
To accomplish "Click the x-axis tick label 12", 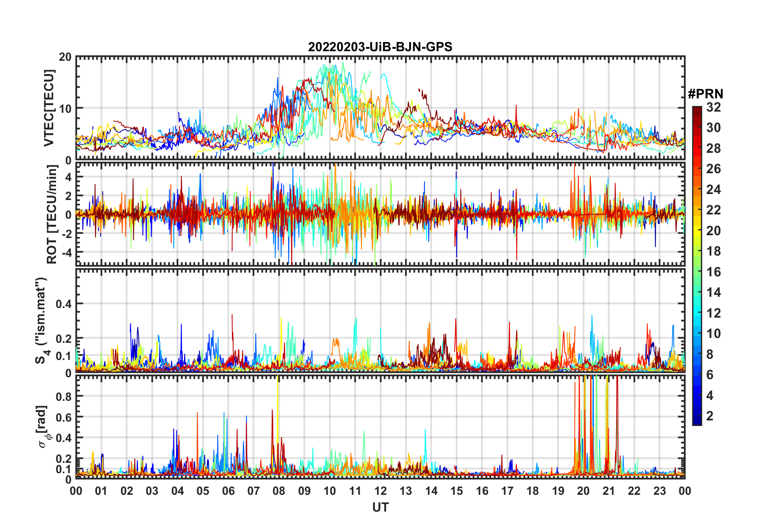I will coord(380,491).
